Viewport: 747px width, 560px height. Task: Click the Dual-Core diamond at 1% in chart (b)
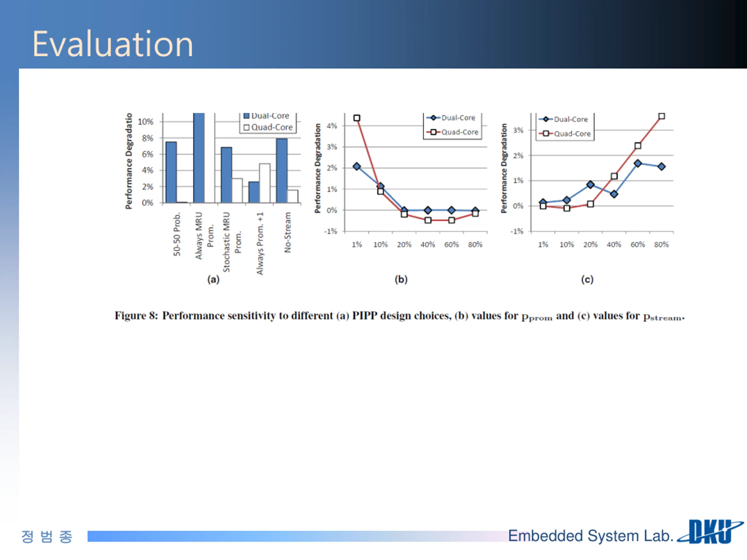(x=357, y=167)
